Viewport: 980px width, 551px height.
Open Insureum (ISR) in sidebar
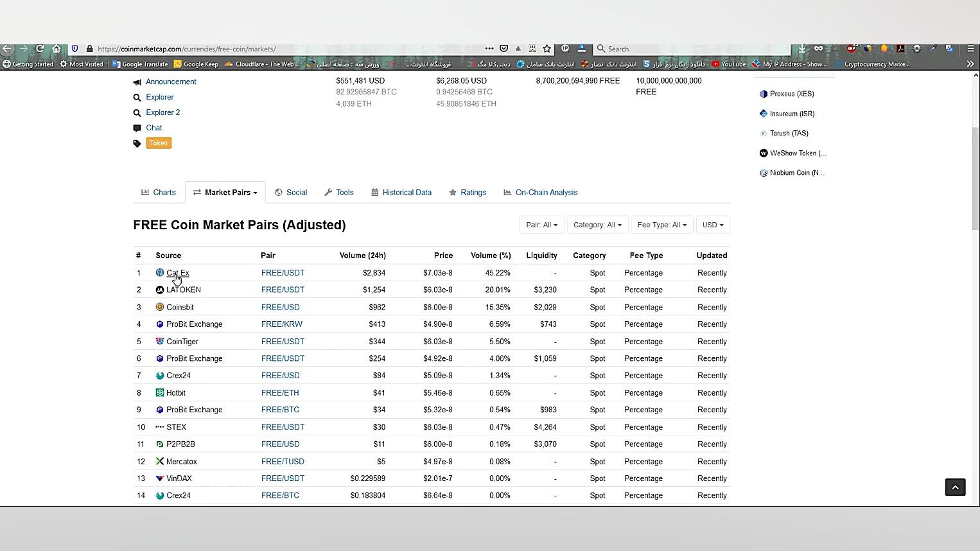click(x=792, y=114)
